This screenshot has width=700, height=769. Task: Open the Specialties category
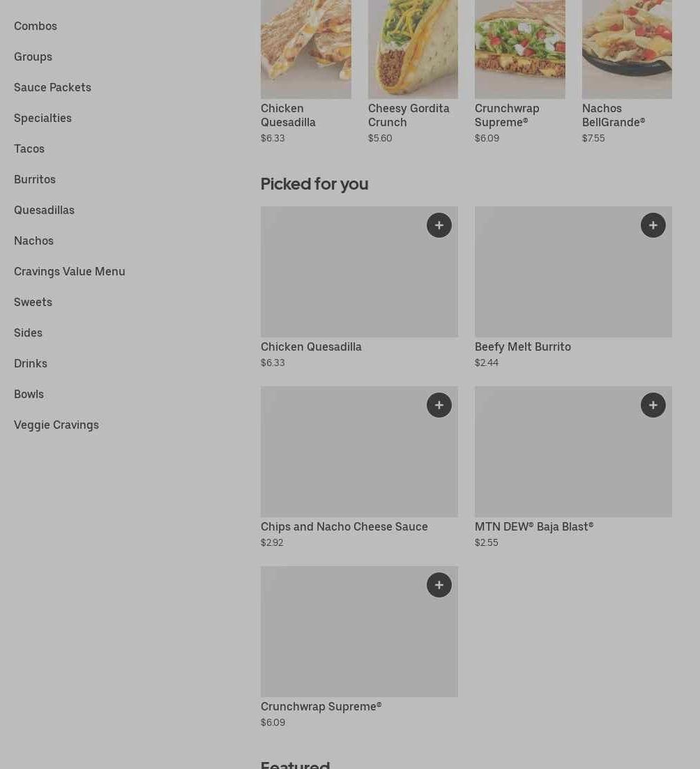[43, 118]
